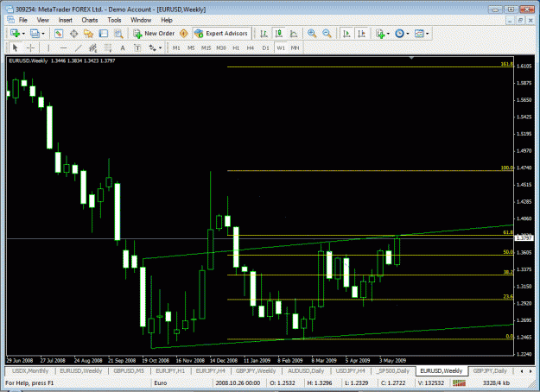Screen dimensions: 540x392
Task: Open the File menu
Action: (x=23, y=20)
